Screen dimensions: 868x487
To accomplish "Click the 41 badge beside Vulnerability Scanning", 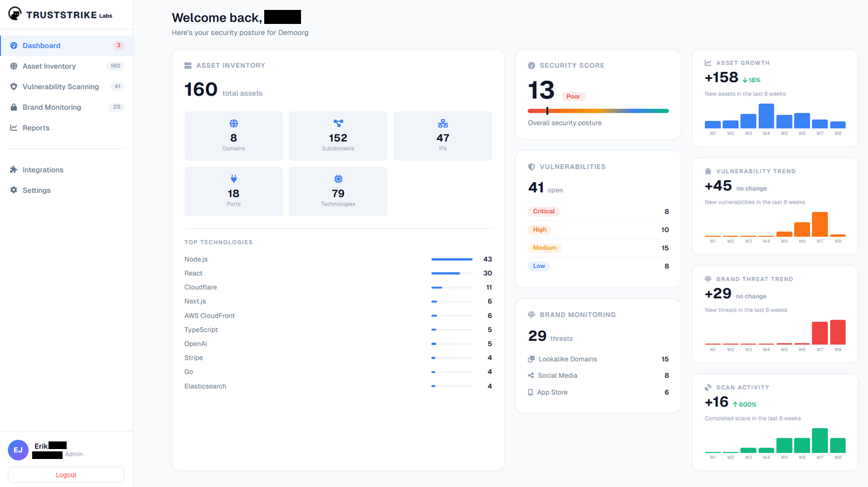I will 117,86.
